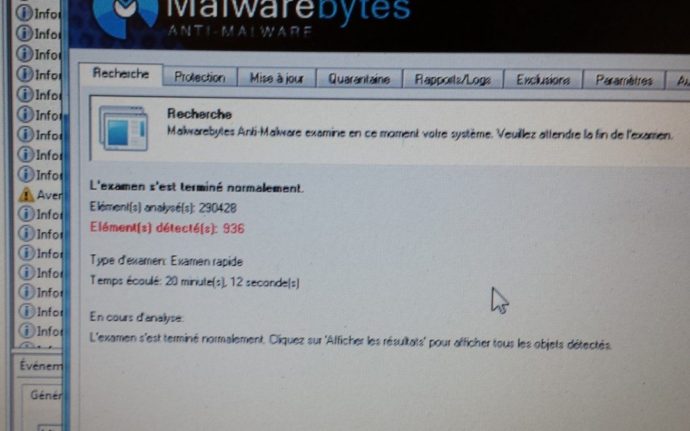Click the topmost Info event icon
This screenshot has width=690, height=431.
(25, 13)
